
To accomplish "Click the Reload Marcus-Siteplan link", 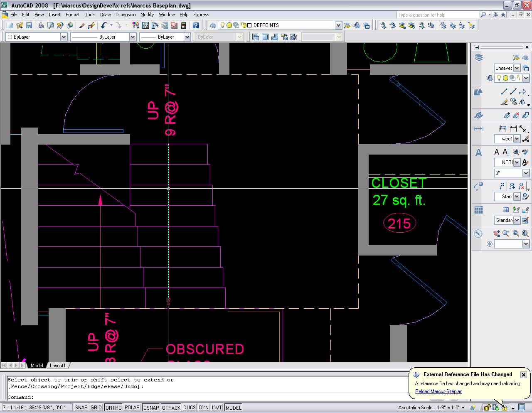I will point(438,391).
